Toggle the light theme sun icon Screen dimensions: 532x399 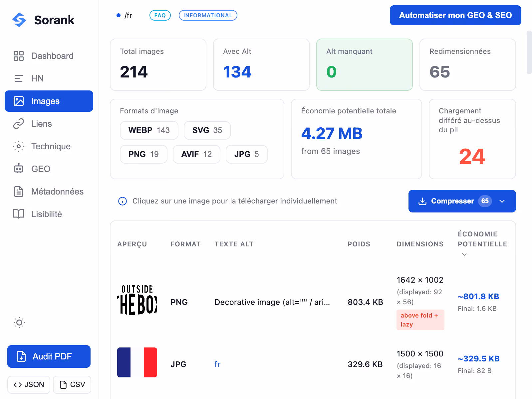click(19, 323)
